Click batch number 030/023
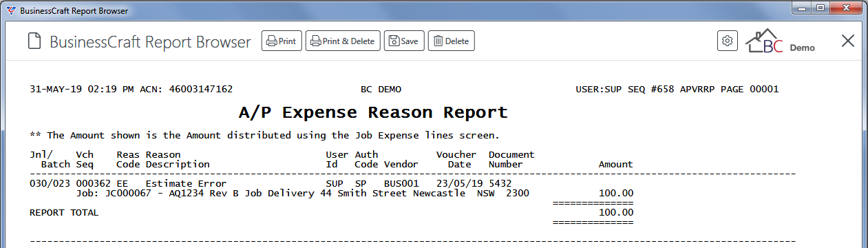The image size is (868, 248). click(x=50, y=184)
